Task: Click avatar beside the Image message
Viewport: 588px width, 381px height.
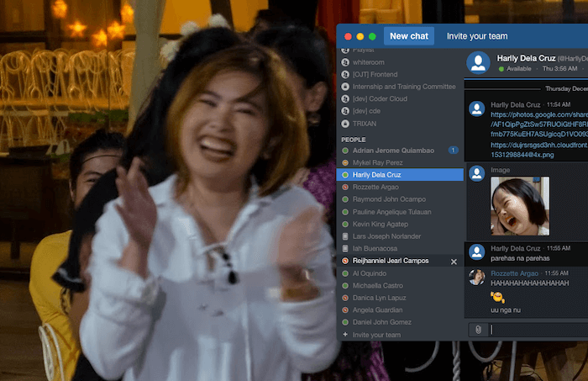Action: pyautogui.click(x=476, y=173)
